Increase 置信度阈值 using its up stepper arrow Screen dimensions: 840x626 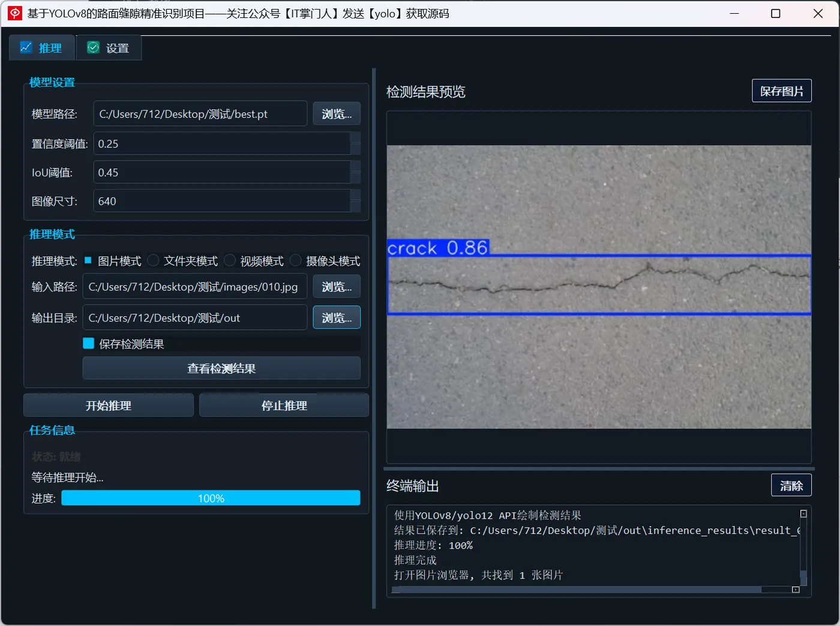coord(356,138)
